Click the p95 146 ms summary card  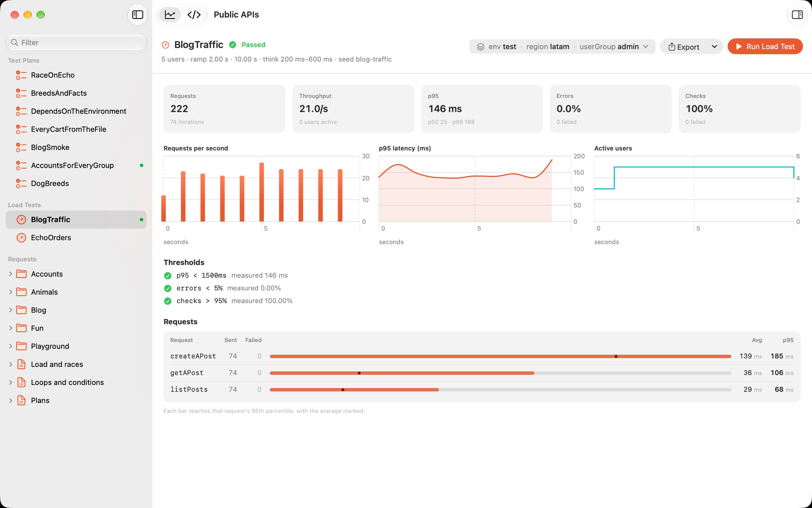[482, 109]
